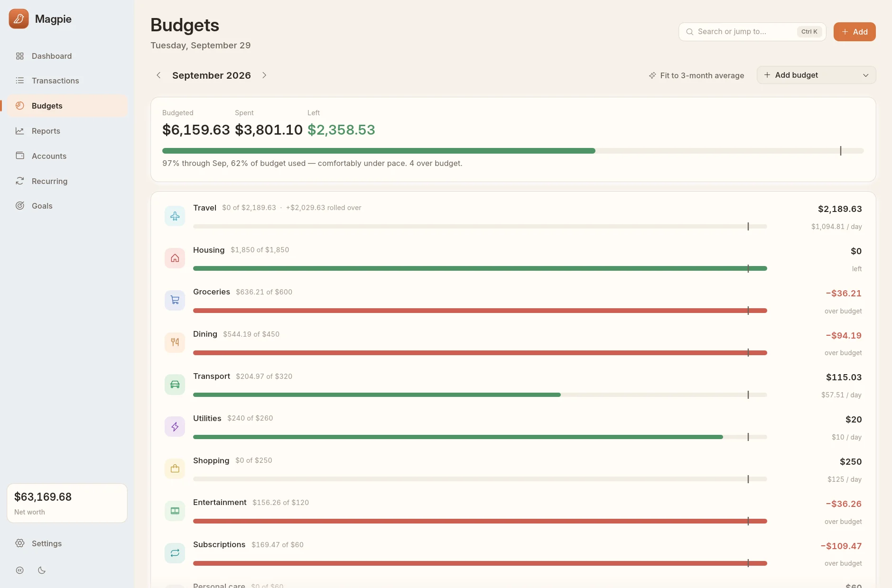Click the orange Add button
The image size is (892, 588).
coord(855,32)
